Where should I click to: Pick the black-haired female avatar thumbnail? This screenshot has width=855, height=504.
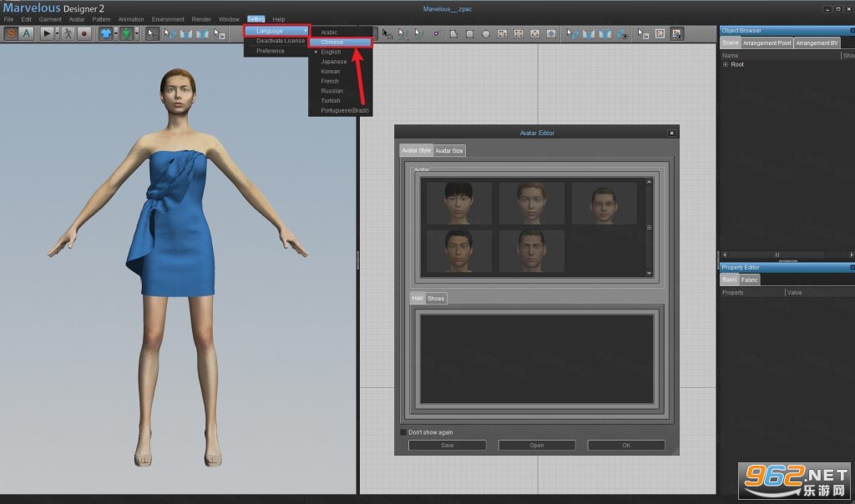pyautogui.click(x=458, y=204)
